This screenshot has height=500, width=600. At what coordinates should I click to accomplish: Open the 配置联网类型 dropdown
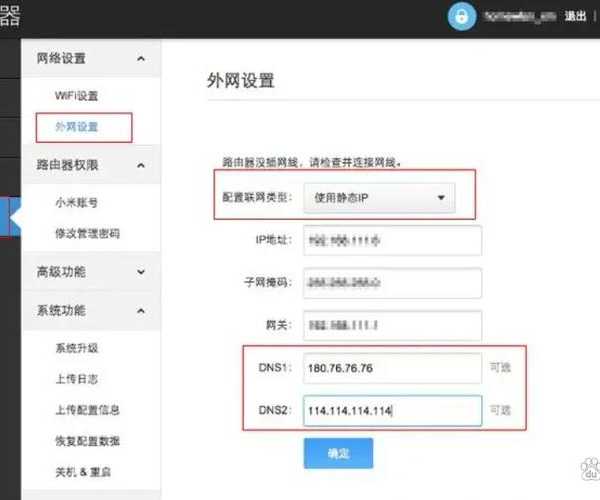379,197
